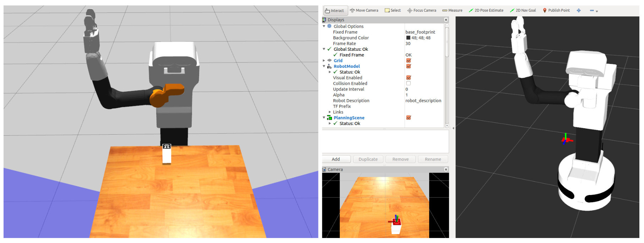Set a 2D Nav Goal
Screen dimensions: 644x243
coord(523,11)
